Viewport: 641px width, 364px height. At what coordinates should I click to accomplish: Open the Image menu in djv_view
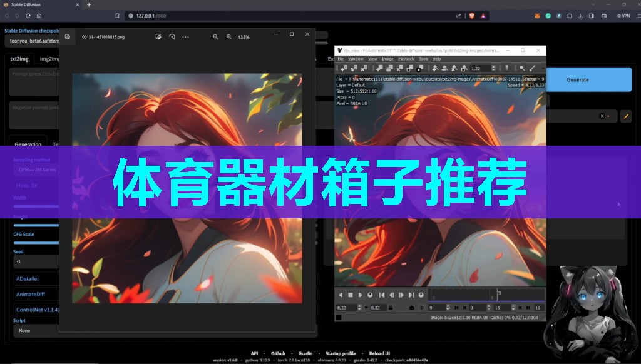(387, 59)
